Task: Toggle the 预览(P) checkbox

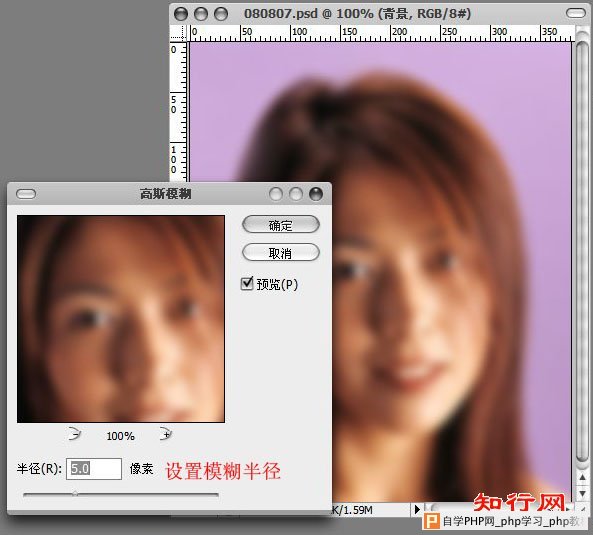Action: pos(247,284)
